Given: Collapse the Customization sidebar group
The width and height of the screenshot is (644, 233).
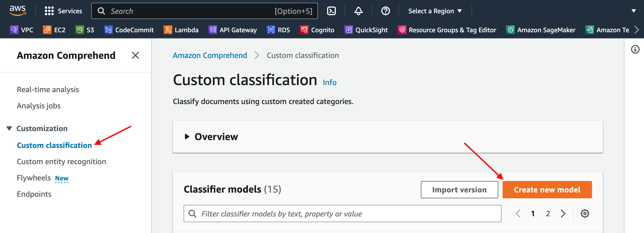Looking at the screenshot, I should (9, 128).
